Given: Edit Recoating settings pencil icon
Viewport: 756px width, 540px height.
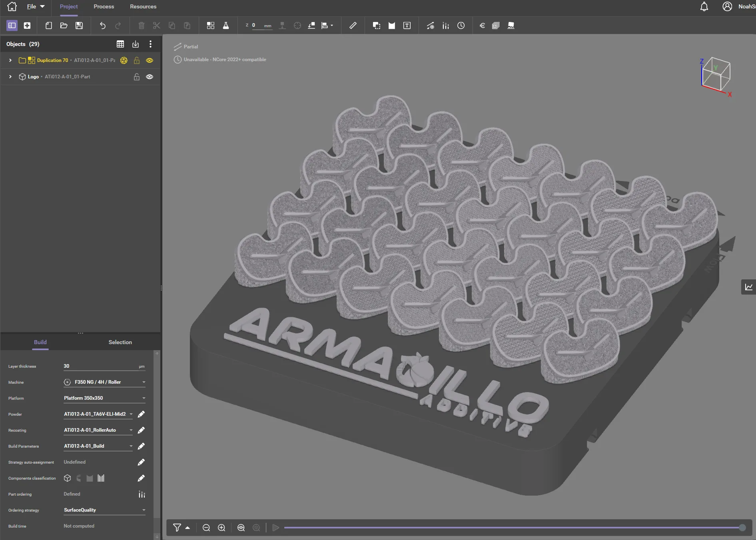Looking at the screenshot, I should tap(141, 430).
